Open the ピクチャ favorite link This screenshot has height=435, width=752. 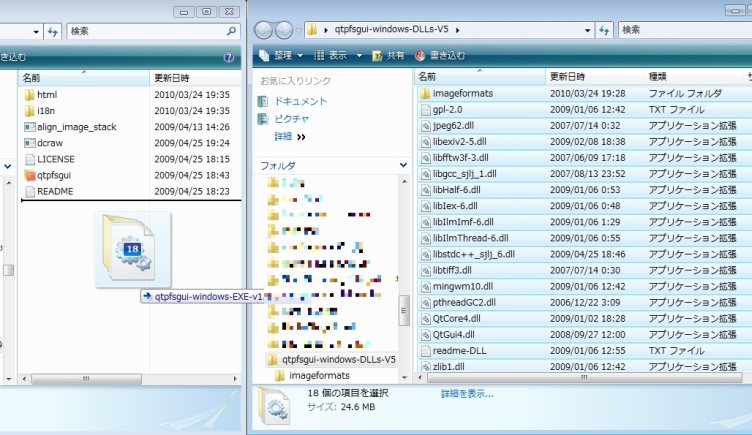pyautogui.click(x=291, y=119)
